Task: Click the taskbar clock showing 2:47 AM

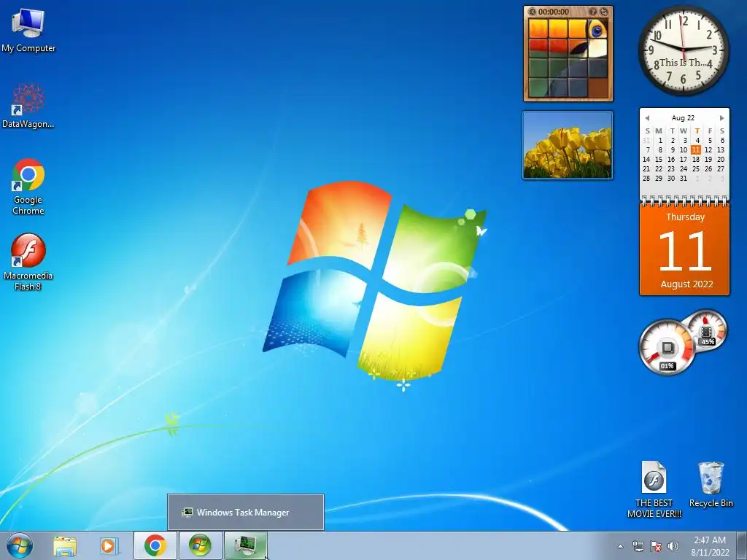Action: (x=710, y=546)
